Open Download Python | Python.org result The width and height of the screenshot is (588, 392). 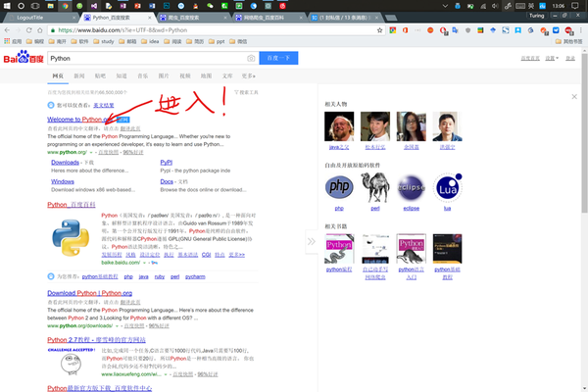click(89, 293)
